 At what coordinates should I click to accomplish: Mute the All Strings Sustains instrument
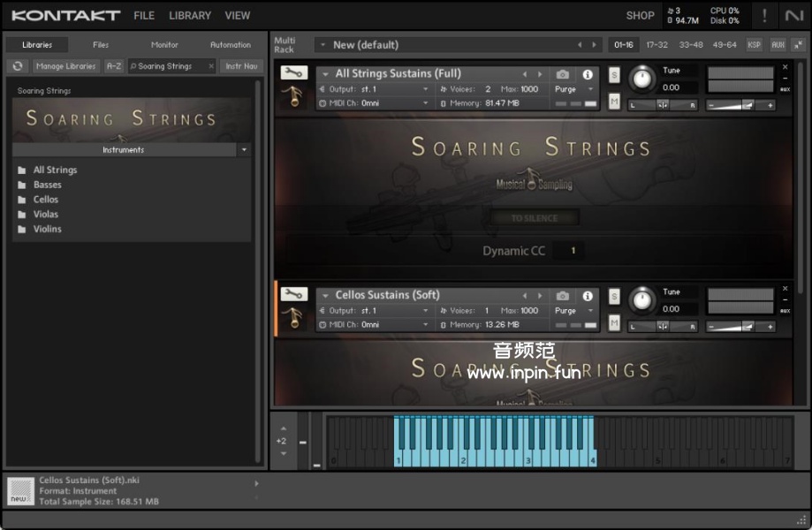tap(614, 102)
